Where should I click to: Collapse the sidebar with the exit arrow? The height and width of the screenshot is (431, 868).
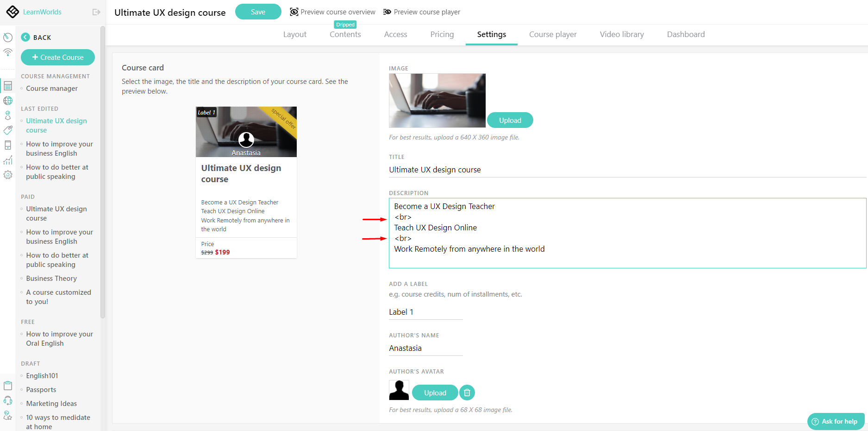click(96, 12)
